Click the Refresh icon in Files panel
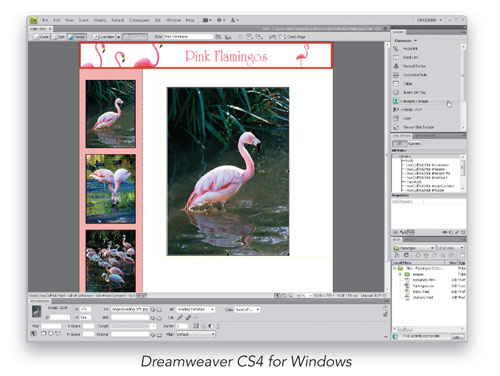This screenshot has height=376, width=500. 406,255
